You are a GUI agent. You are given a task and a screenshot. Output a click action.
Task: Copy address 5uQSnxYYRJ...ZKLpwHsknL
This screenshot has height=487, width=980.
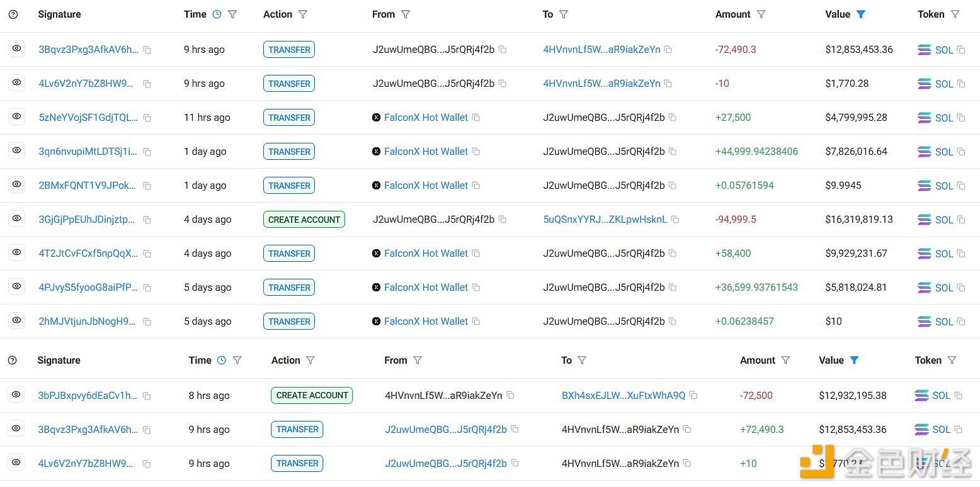(675, 220)
